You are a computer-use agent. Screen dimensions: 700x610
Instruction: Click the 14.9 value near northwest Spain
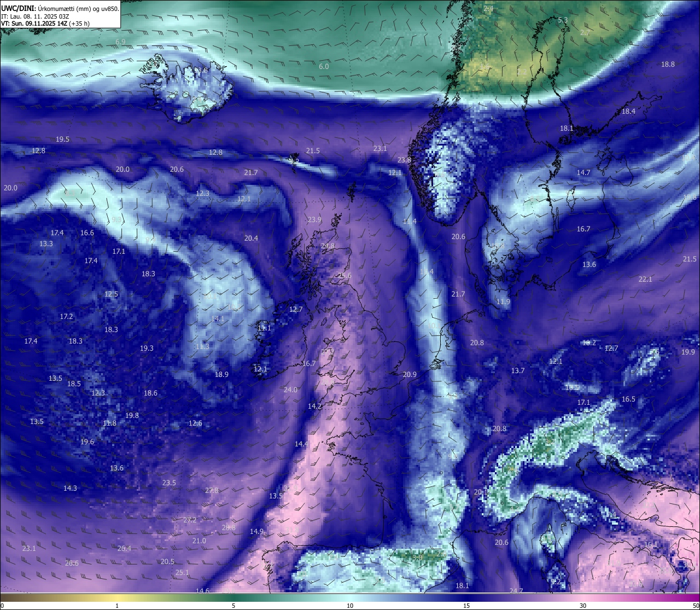256,531
